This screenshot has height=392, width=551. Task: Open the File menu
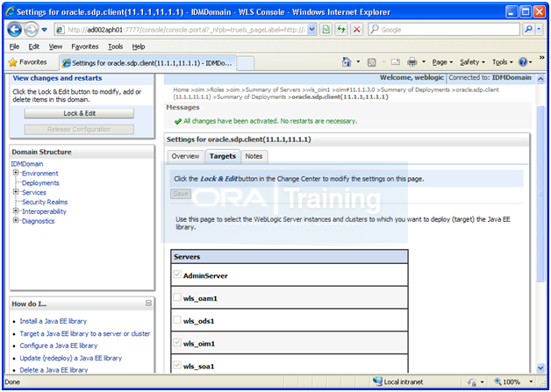click(x=14, y=46)
